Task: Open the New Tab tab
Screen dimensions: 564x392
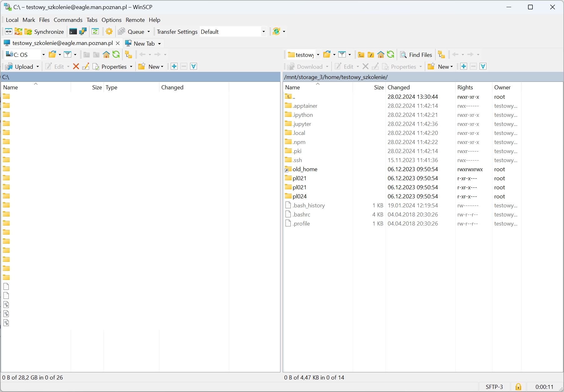Action: click(x=144, y=43)
